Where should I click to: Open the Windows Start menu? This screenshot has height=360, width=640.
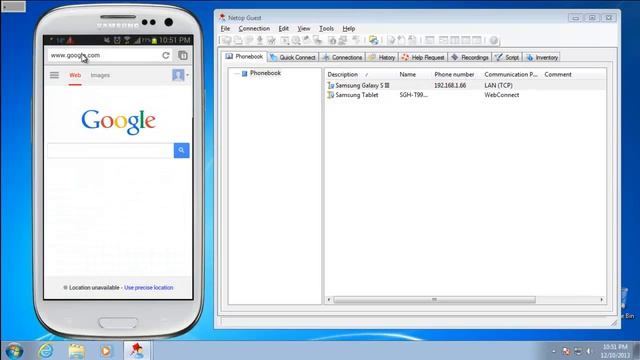[x=14, y=351]
